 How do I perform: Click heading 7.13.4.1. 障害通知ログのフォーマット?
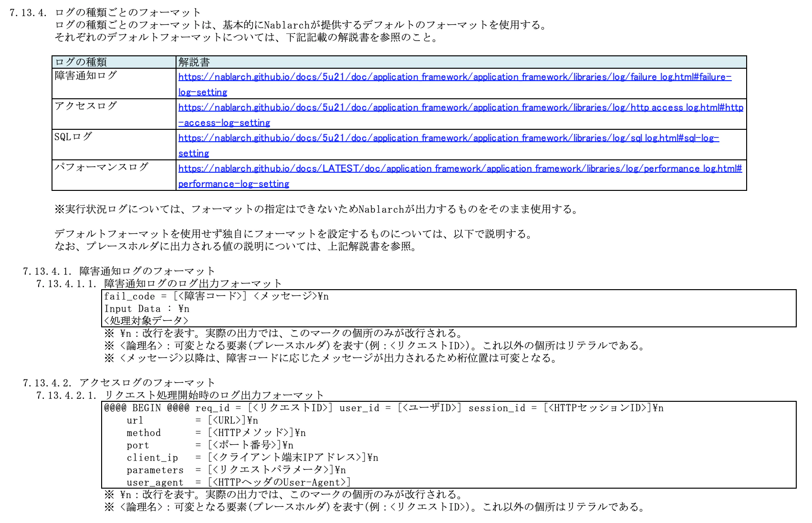119,272
